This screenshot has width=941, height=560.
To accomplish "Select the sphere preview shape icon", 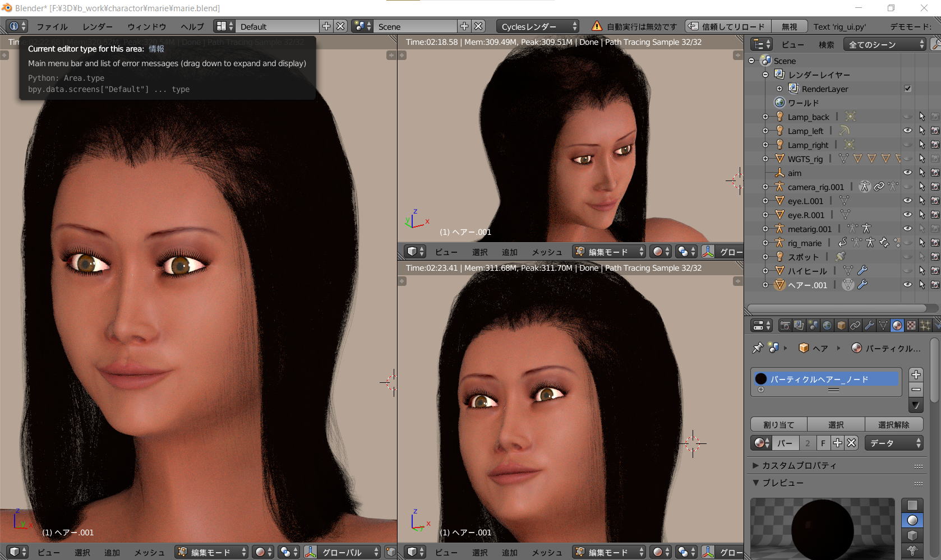I will click(x=912, y=520).
